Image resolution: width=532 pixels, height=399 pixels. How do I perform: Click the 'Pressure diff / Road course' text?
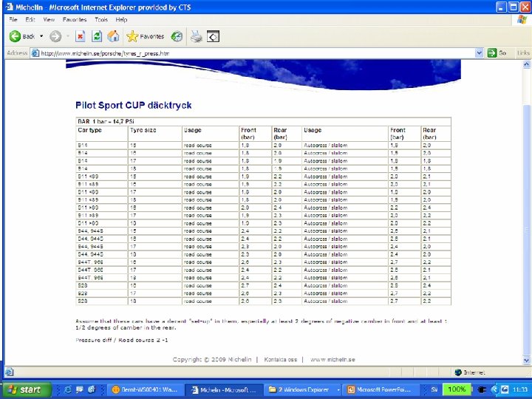point(121,340)
